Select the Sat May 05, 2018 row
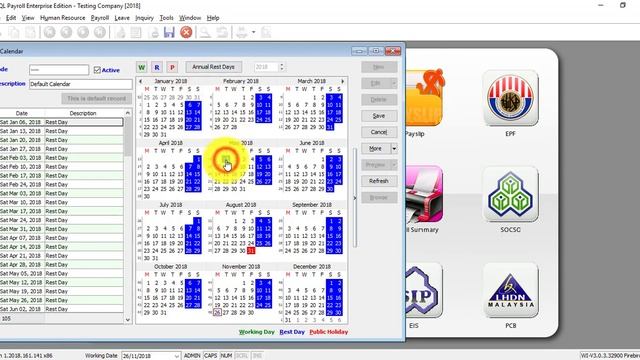Screen dimensions: 640x360 click(61, 273)
